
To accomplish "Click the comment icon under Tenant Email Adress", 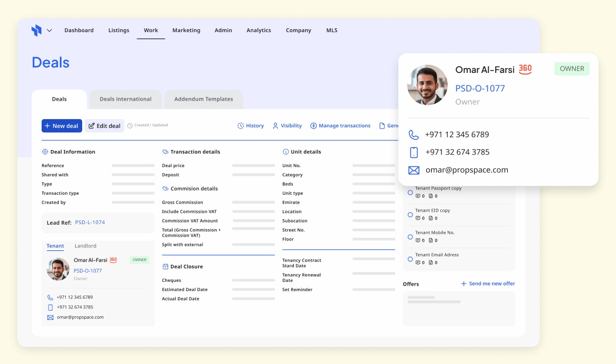I will pos(418,263).
